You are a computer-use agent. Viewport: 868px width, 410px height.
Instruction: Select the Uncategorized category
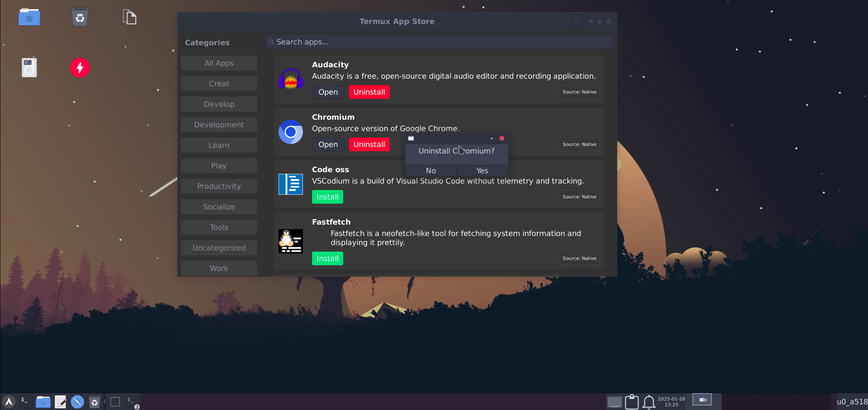click(x=219, y=248)
